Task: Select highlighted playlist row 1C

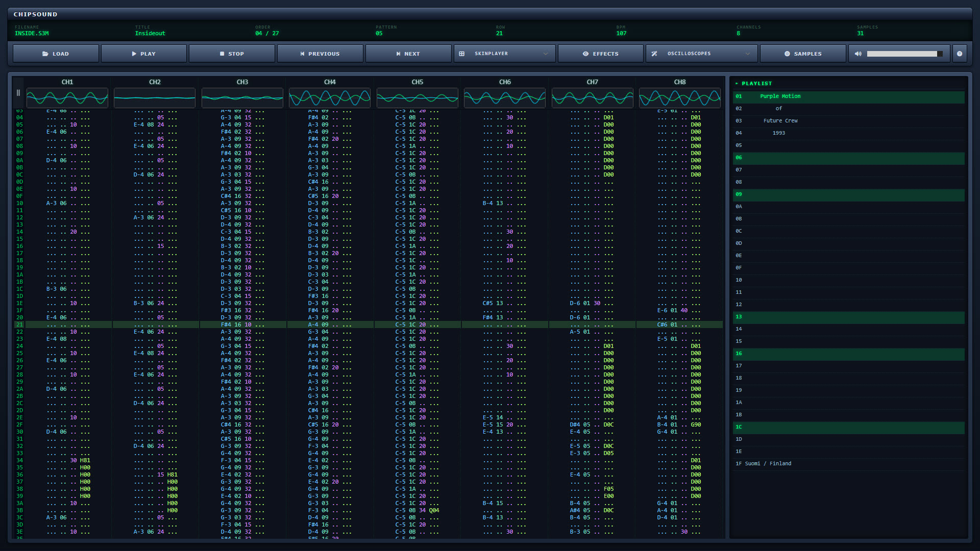Action: pos(849,427)
